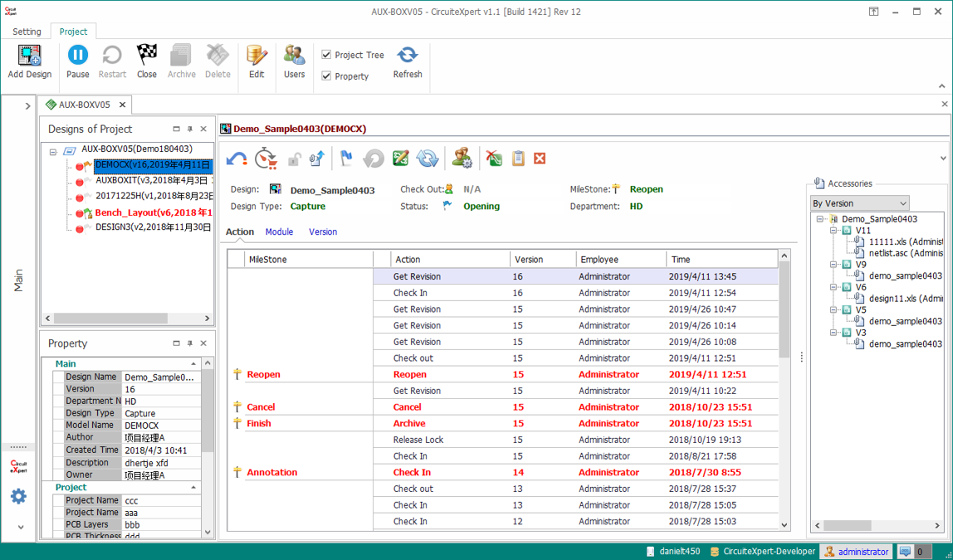Click the green schematic pencil edit icon
This screenshot has height=560, width=953.
pyautogui.click(x=400, y=158)
